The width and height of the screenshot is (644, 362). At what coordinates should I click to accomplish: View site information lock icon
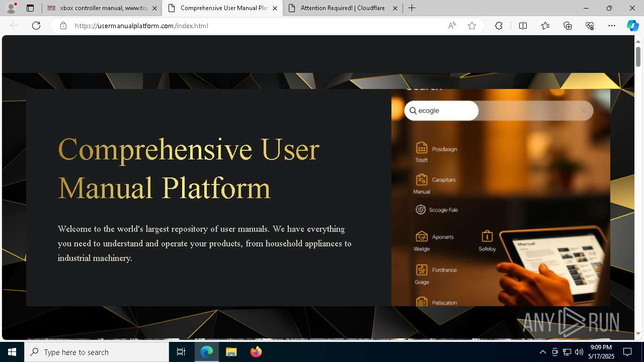(x=63, y=26)
